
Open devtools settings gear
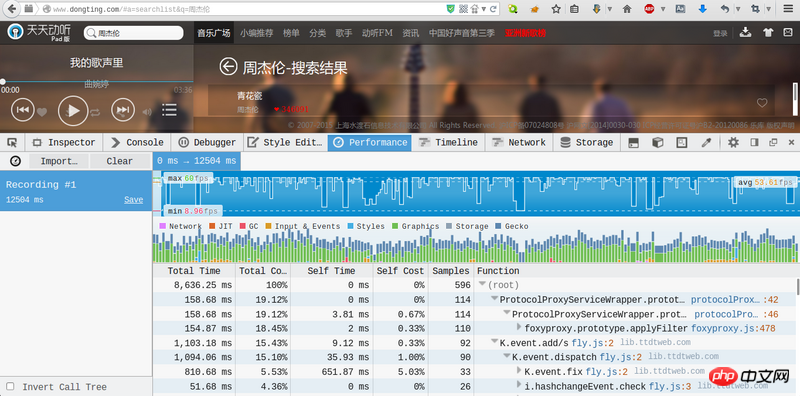pos(733,143)
